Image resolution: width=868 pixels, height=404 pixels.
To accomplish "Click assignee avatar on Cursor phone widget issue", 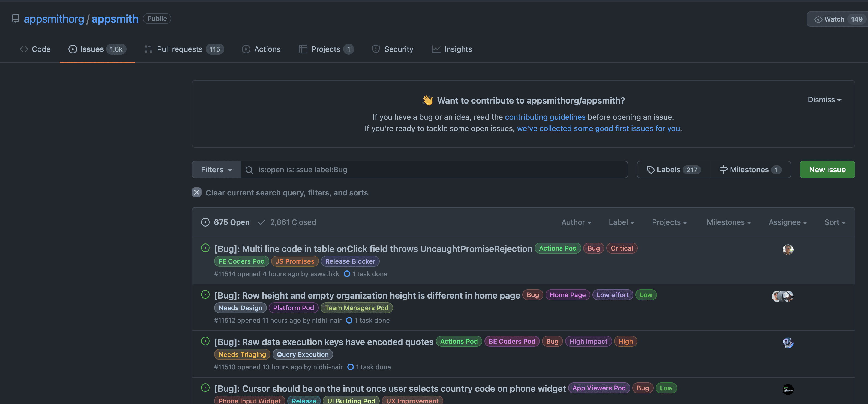I will click(x=788, y=390).
